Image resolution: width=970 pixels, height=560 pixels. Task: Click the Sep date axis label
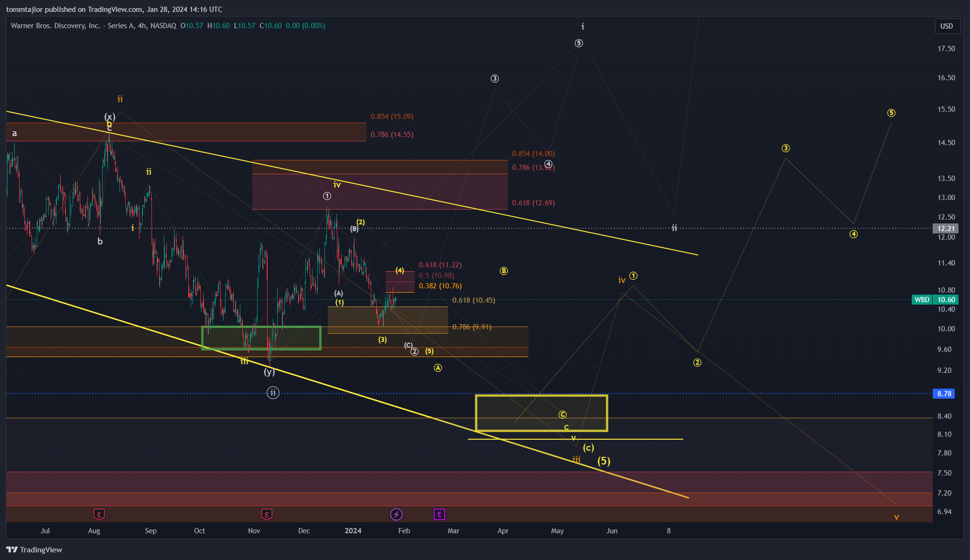click(x=151, y=531)
